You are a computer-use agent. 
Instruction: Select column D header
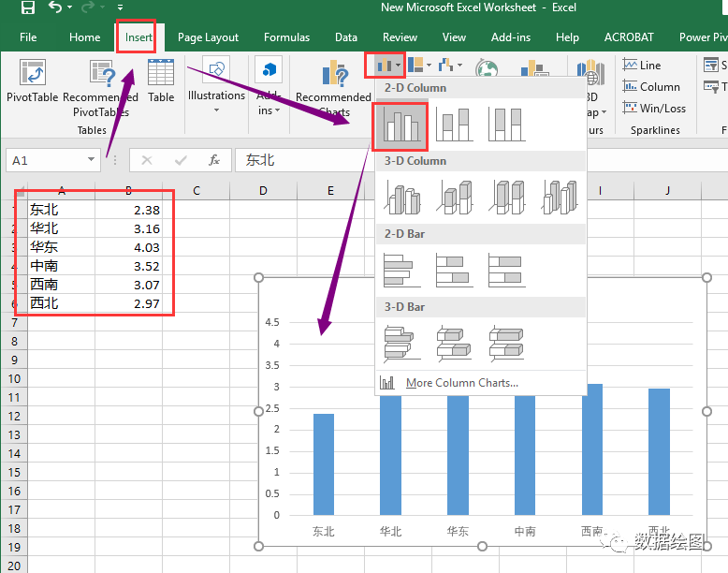pos(263,191)
